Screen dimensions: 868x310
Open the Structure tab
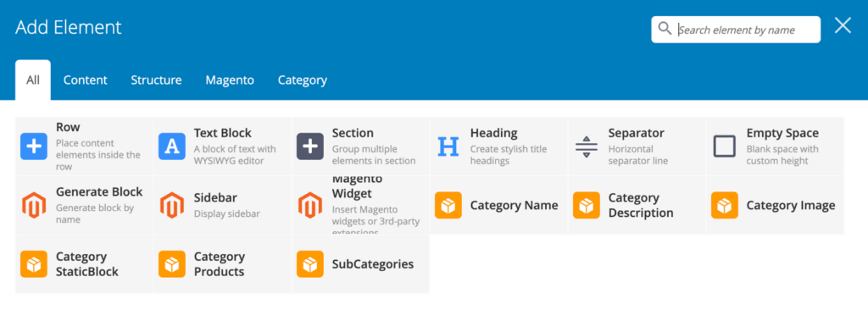tap(156, 80)
